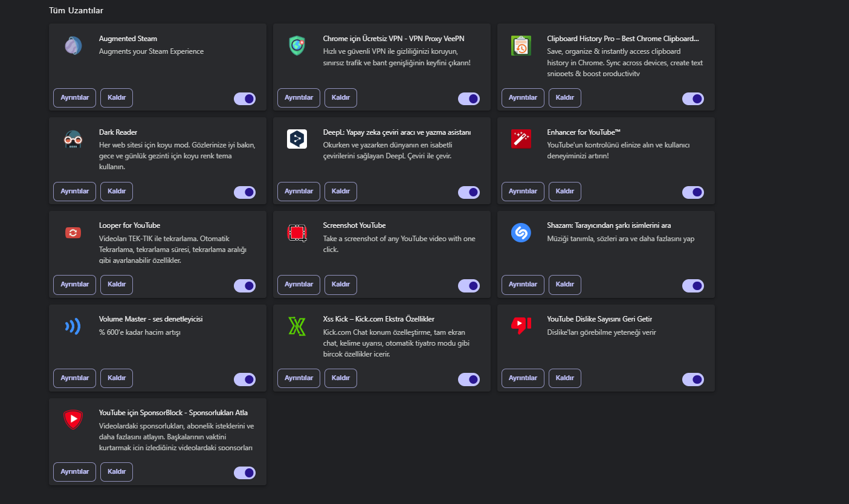Click Kaldır for Xss Kick extension
This screenshot has width=849, height=504.
point(341,378)
